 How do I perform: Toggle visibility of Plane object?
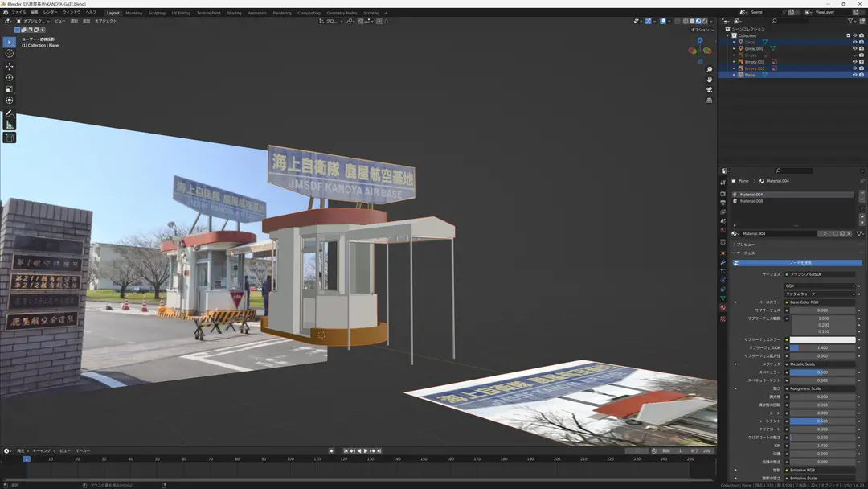[x=854, y=75]
